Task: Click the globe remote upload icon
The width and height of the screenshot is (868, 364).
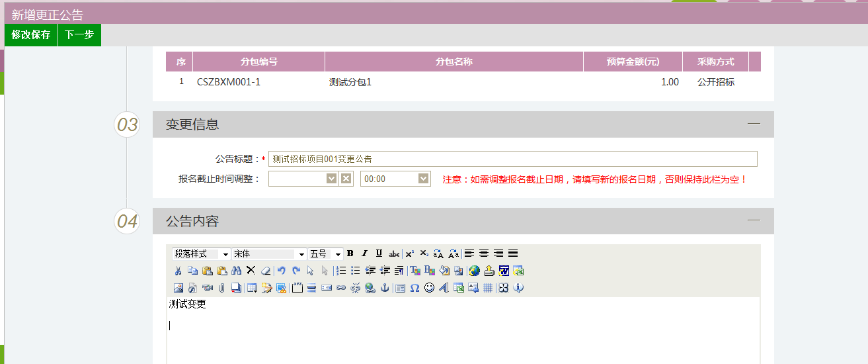Action: tap(474, 271)
